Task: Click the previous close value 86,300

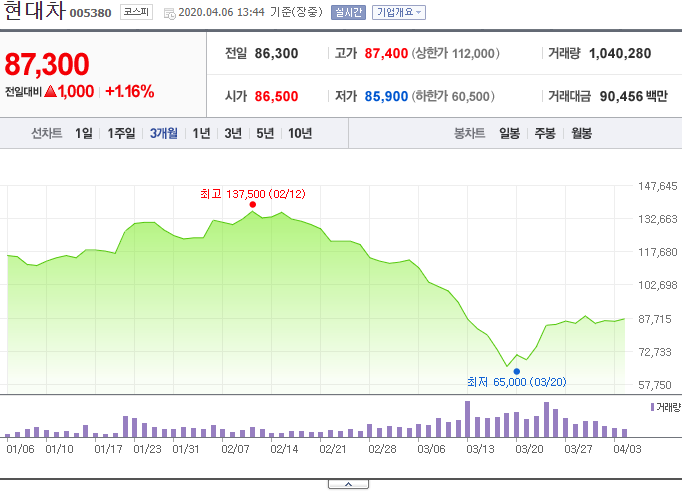Action: [x=276, y=54]
